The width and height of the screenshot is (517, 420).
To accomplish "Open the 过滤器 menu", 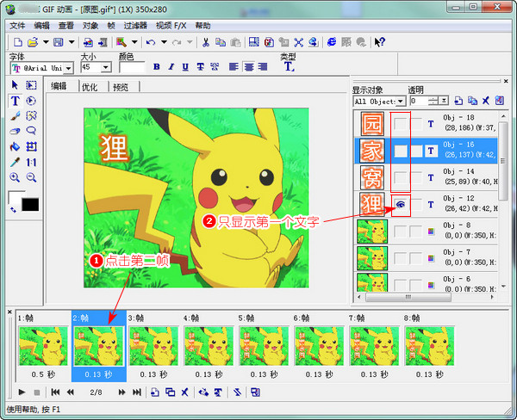I will [135, 26].
